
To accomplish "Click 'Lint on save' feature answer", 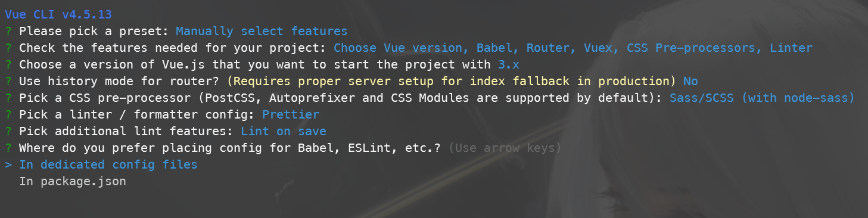I will (x=284, y=131).
